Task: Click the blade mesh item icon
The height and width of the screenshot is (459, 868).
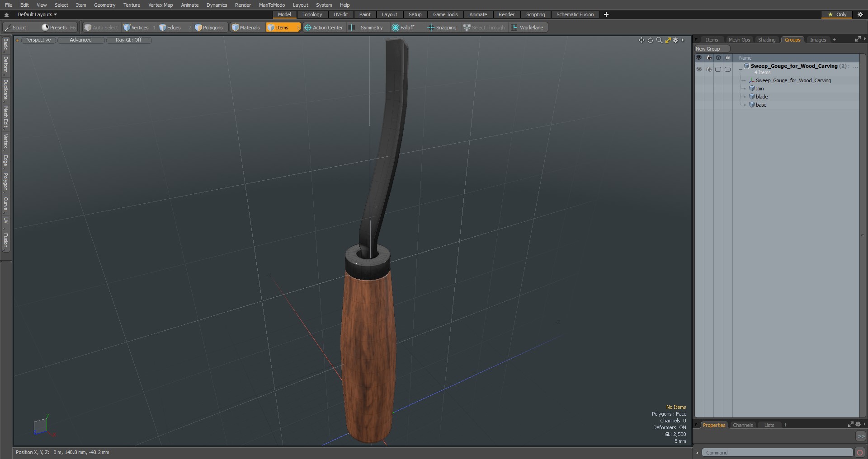Action: coord(752,97)
